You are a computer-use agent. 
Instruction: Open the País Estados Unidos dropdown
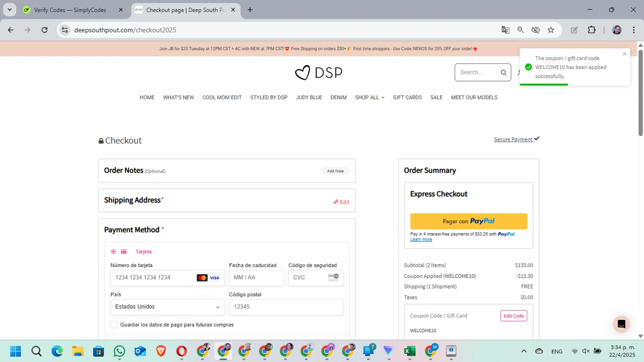click(167, 307)
